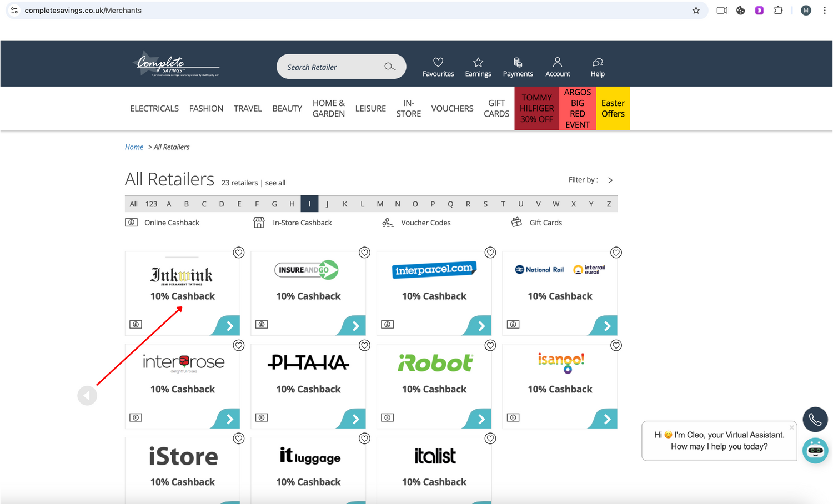Open the Favourites heart icon in header
The width and height of the screenshot is (833, 504).
click(x=438, y=62)
